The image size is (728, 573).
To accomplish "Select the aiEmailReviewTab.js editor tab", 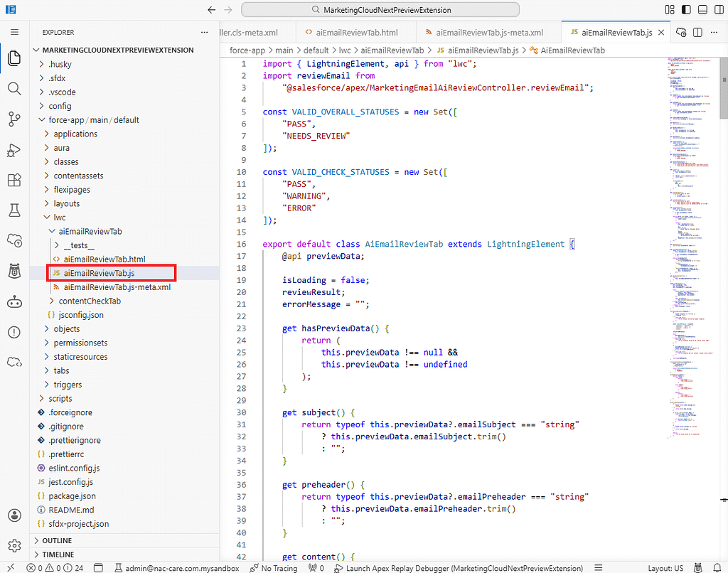I will [x=616, y=33].
